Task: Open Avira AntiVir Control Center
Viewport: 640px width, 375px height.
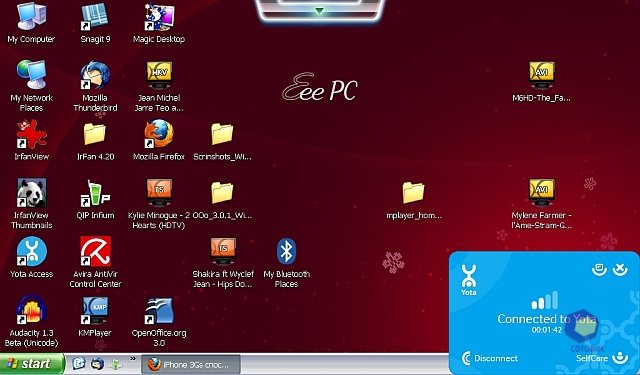Action: [x=95, y=262]
